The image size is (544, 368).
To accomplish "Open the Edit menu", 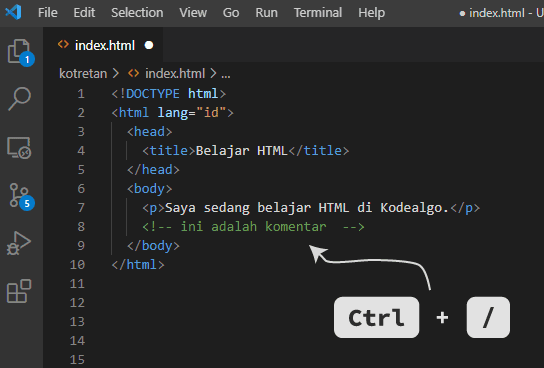I will coord(84,13).
